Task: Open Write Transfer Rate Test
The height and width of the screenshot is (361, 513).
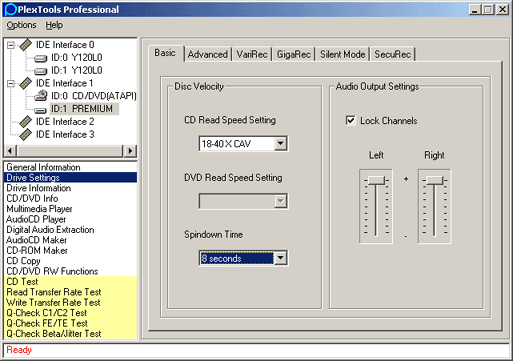Action: (x=70, y=302)
